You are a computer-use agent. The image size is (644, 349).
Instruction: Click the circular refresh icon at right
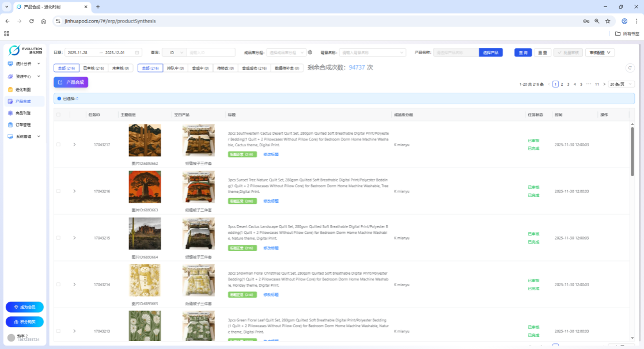(x=630, y=67)
